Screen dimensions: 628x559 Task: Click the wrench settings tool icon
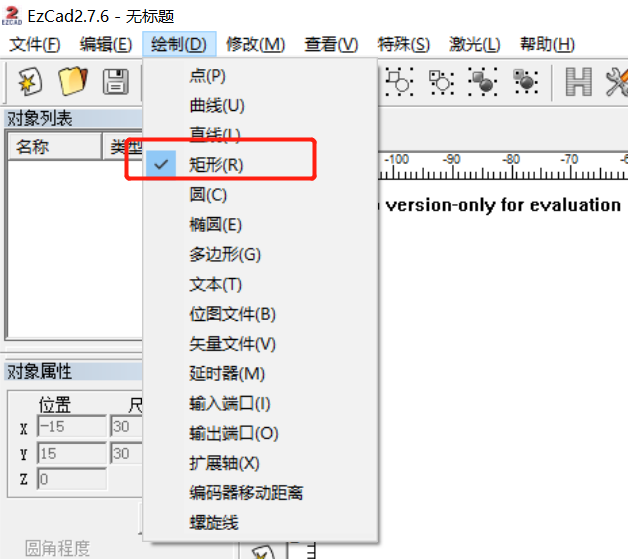pos(617,82)
